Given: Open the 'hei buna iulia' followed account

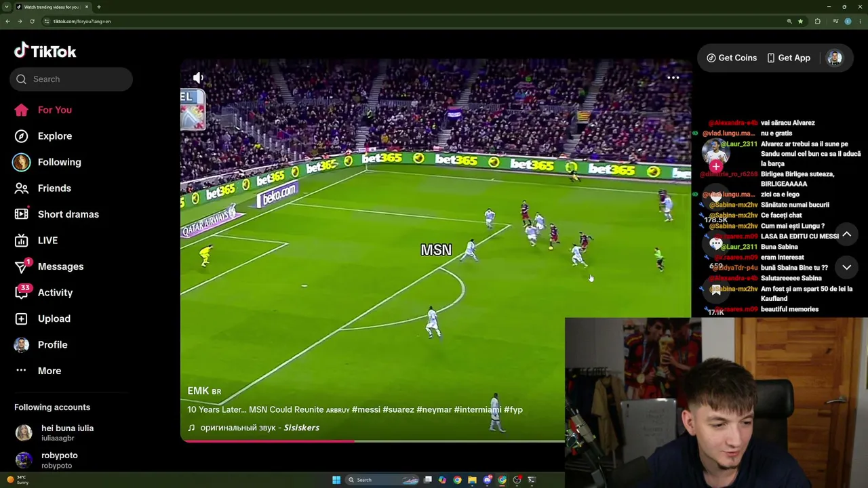Looking at the screenshot, I should pyautogui.click(x=54, y=432).
